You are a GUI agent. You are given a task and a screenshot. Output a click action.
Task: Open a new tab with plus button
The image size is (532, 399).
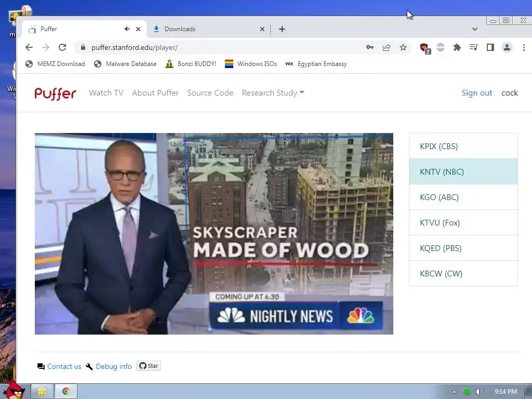tap(282, 29)
